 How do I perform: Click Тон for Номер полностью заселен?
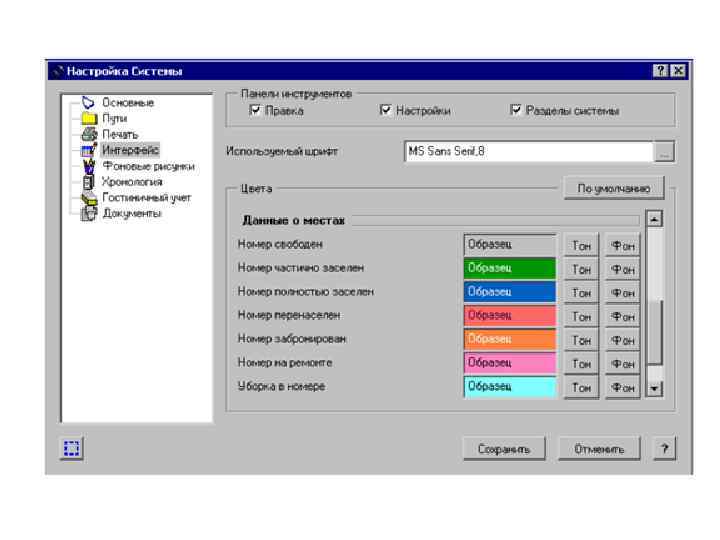[x=581, y=293]
